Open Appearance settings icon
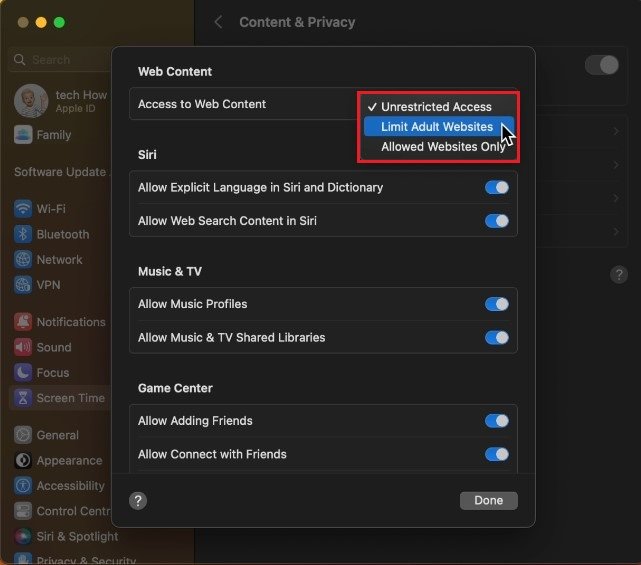The image size is (641, 565). point(23,460)
